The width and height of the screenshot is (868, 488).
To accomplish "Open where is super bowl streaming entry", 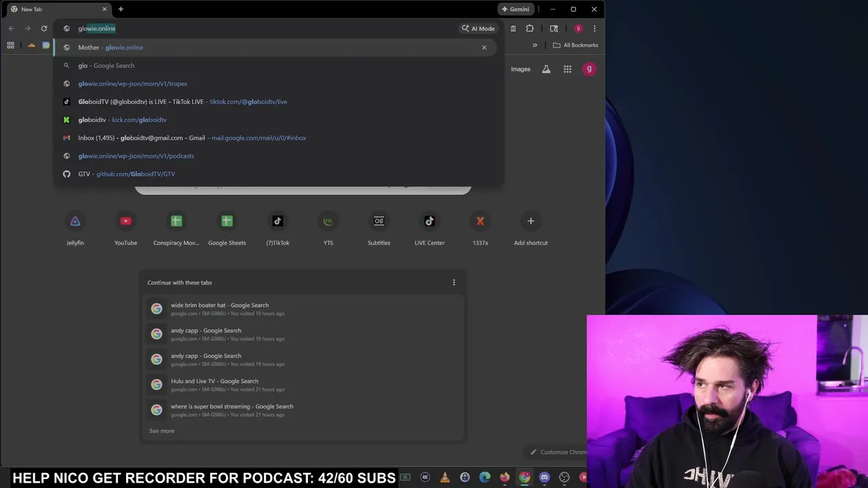I will pyautogui.click(x=302, y=410).
